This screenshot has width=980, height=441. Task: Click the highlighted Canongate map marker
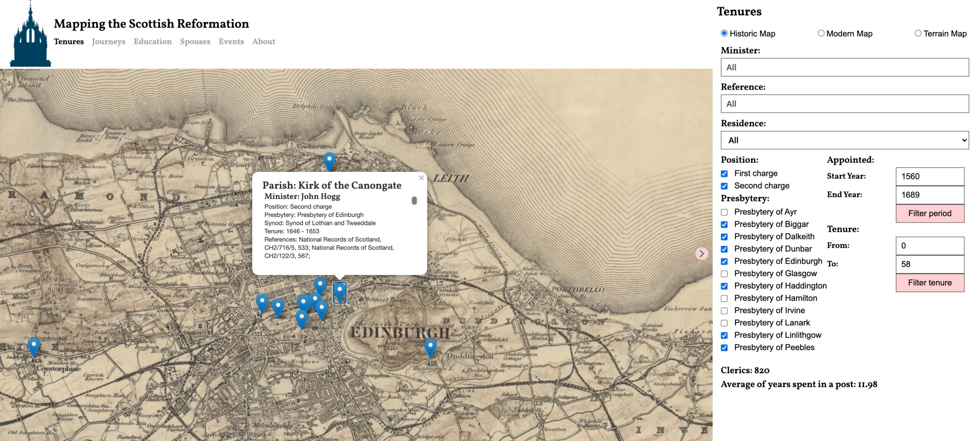coord(340,292)
